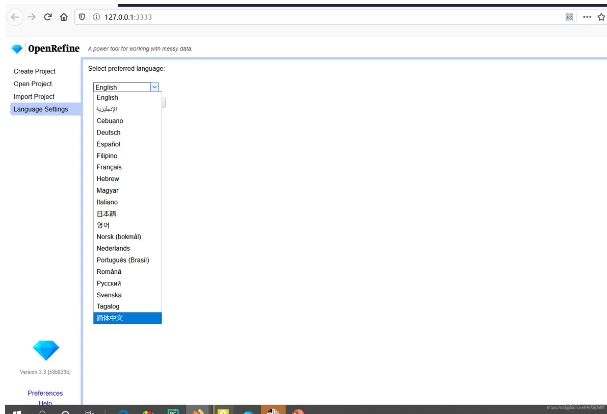This screenshot has height=414, width=607.
Task: Choose English from the language list
Action: [127, 98]
